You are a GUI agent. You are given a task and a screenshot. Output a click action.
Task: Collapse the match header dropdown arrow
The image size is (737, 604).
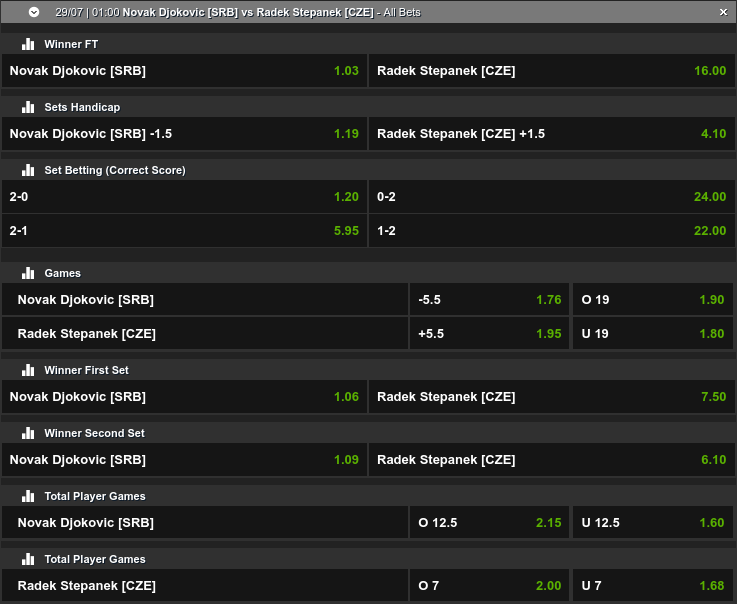point(34,12)
